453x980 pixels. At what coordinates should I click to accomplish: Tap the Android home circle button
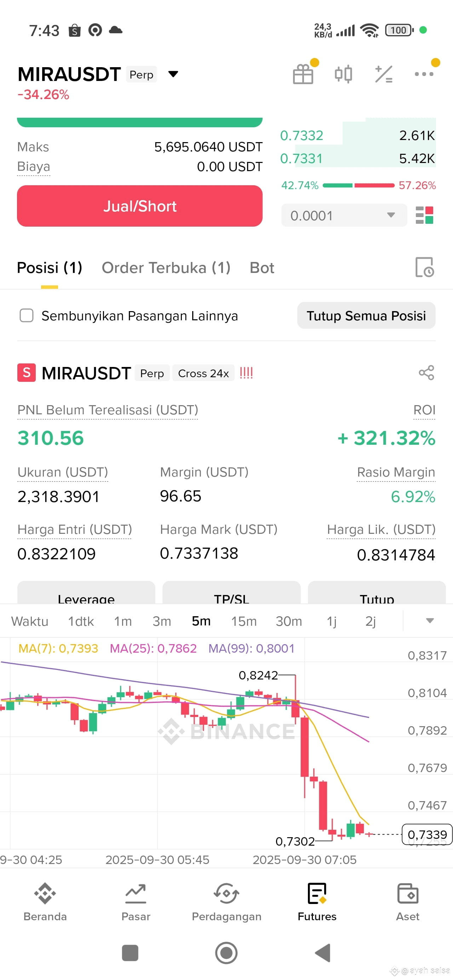226,953
